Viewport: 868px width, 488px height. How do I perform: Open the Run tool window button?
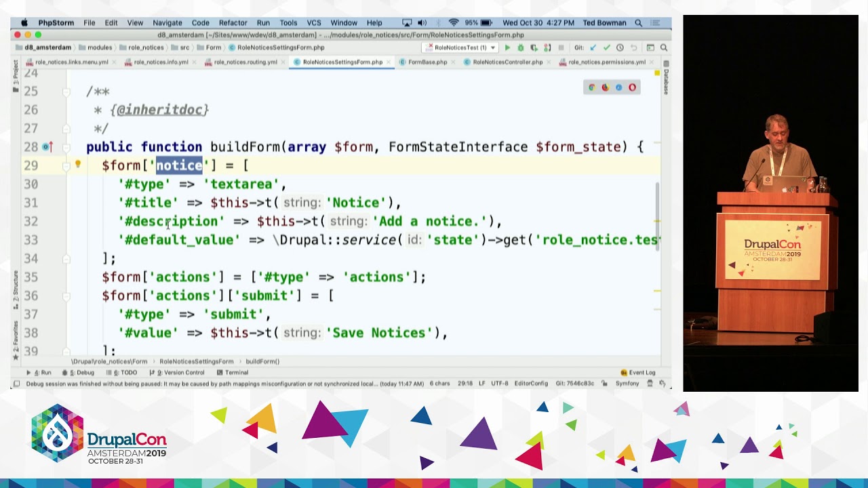(39, 372)
